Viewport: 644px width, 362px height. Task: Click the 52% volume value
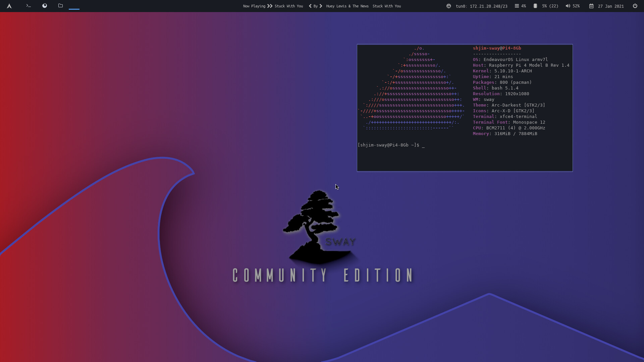[x=576, y=6]
